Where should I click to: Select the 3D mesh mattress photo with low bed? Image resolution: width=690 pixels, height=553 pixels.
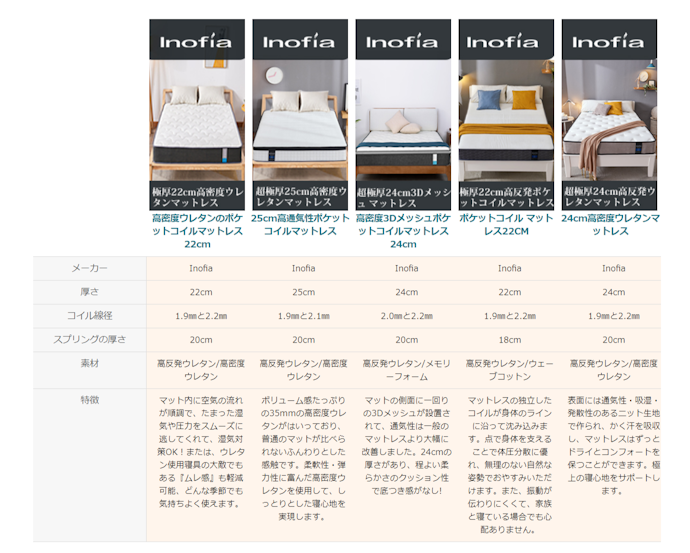(x=403, y=120)
